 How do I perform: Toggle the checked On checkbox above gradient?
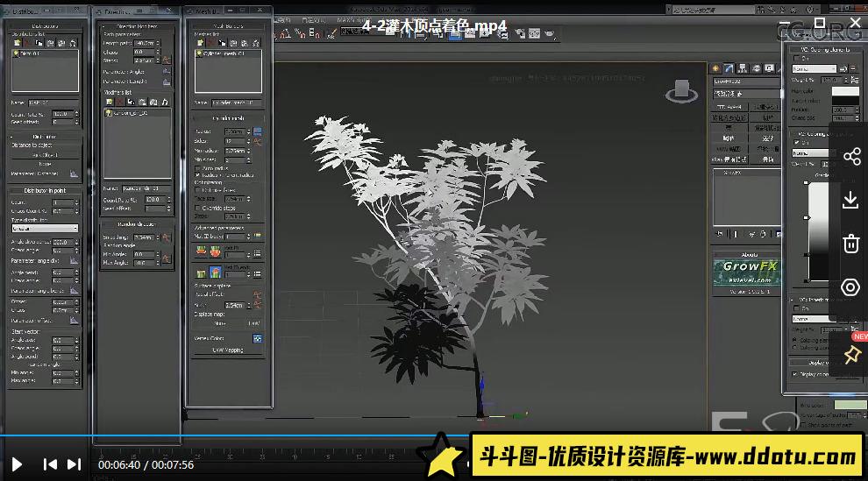click(x=797, y=142)
